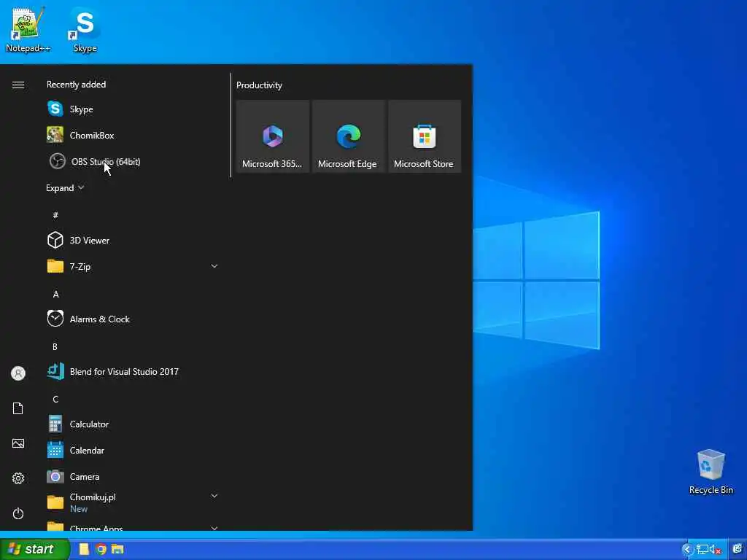Launch OBS Studio (64bit) from Recently added
This screenshot has width=747, height=560.
click(133, 161)
